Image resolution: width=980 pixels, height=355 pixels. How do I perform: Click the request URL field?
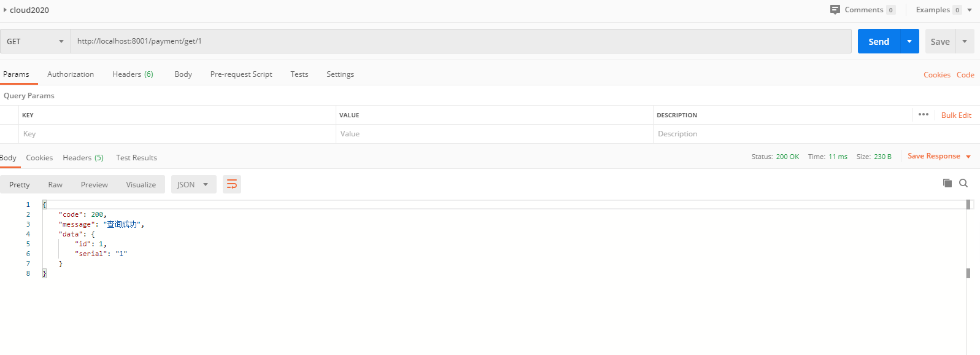pos(461,41)
